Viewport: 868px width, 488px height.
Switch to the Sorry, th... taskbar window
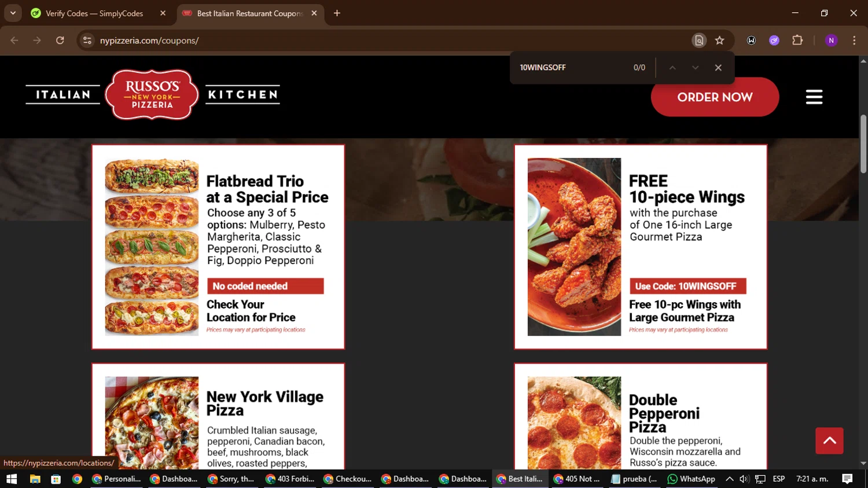[231, 479]
